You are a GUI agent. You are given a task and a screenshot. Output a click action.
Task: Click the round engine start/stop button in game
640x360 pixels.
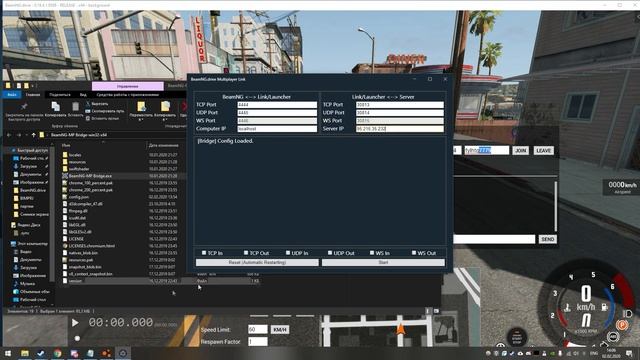517,338
